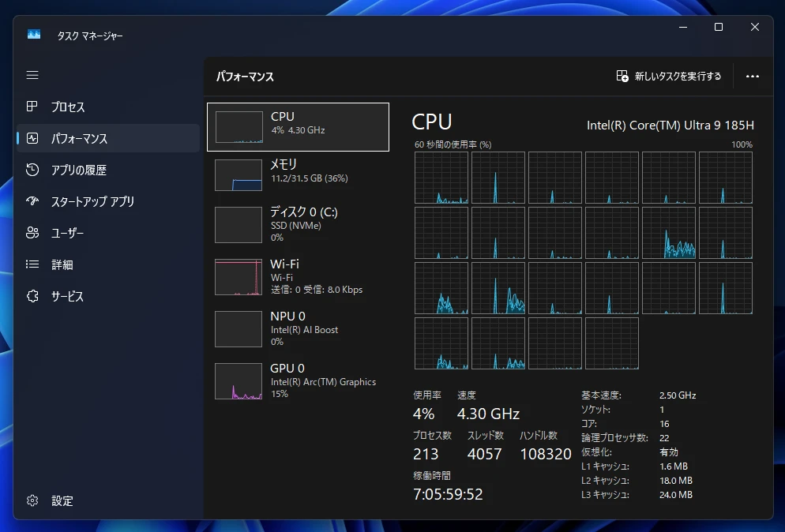Viewport: 785px width, 532px height.
Task: Select the Memory (メモリ) performance entry
Action: 298,174
